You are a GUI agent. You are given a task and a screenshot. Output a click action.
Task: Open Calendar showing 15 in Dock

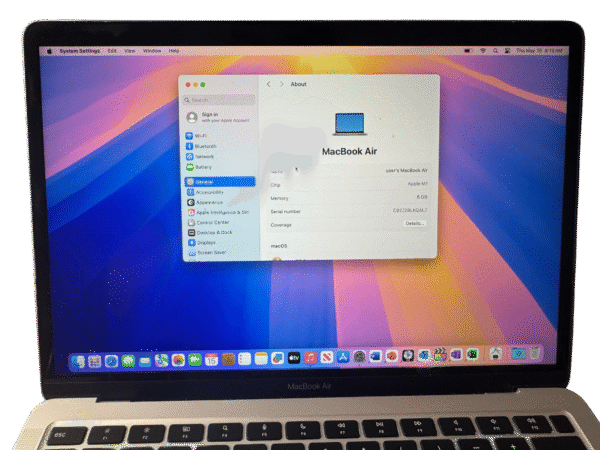(211, 360)
